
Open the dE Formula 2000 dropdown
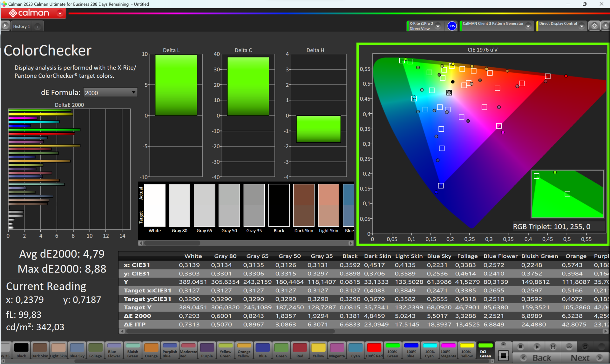point(110,93)
